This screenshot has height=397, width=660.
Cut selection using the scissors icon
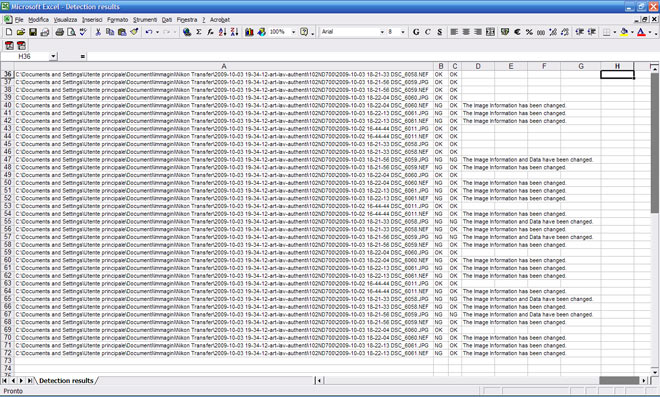98,32
